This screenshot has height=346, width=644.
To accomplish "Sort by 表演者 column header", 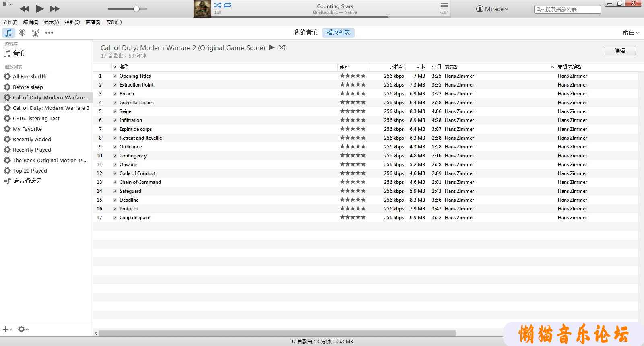I will (x=499, y=67).
